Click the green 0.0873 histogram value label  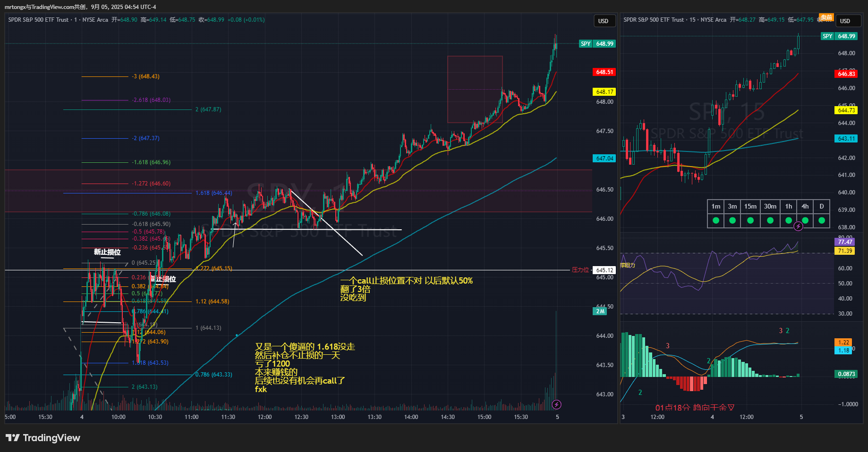click(x=846, y=374)
